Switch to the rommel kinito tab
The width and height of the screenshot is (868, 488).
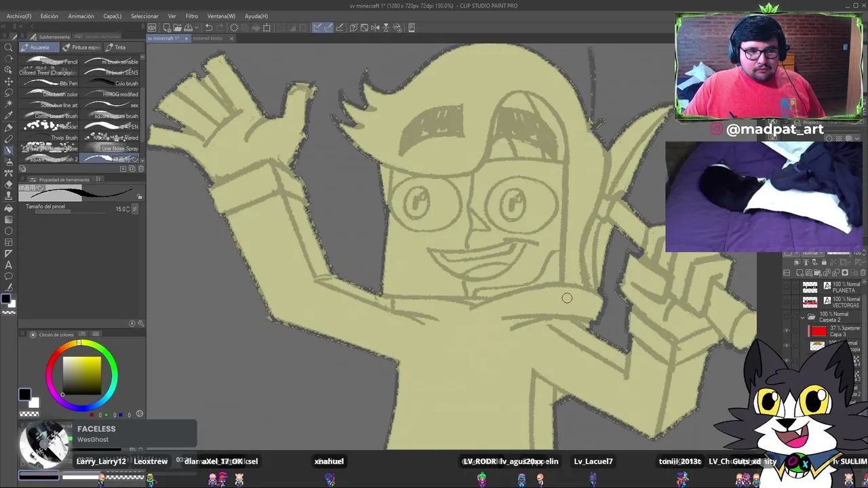tap(208, 39)
